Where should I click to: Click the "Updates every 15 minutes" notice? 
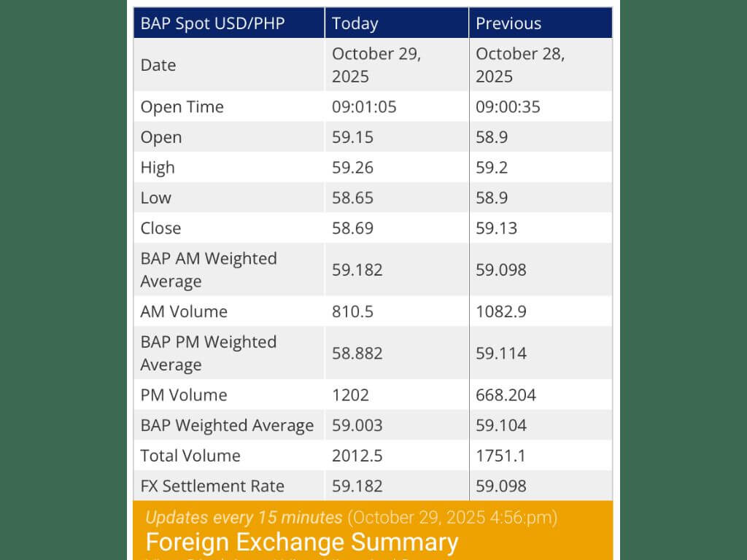[x=244, y=518]
